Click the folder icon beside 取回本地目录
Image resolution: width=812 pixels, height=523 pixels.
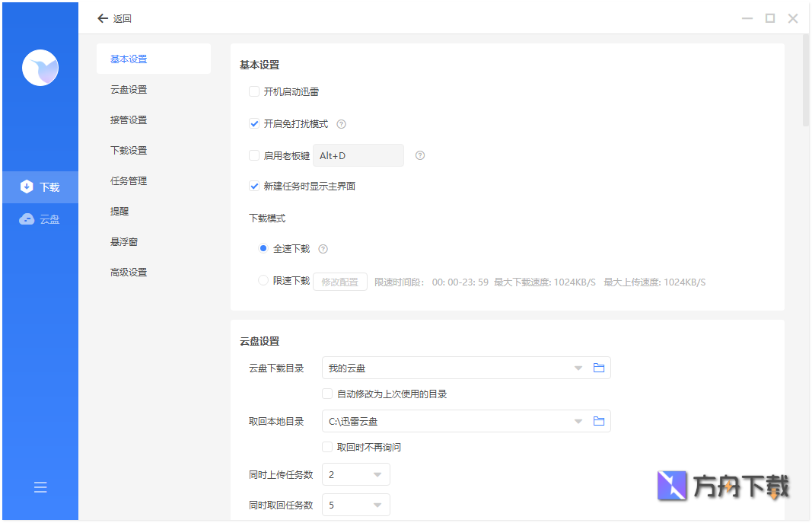click(599, 421)
